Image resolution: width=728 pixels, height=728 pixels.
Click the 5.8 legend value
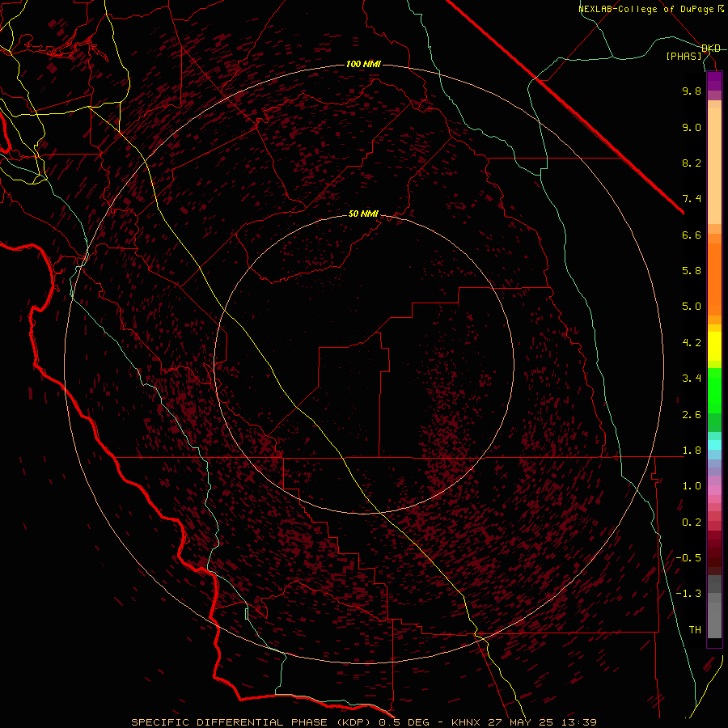(692, 271)
